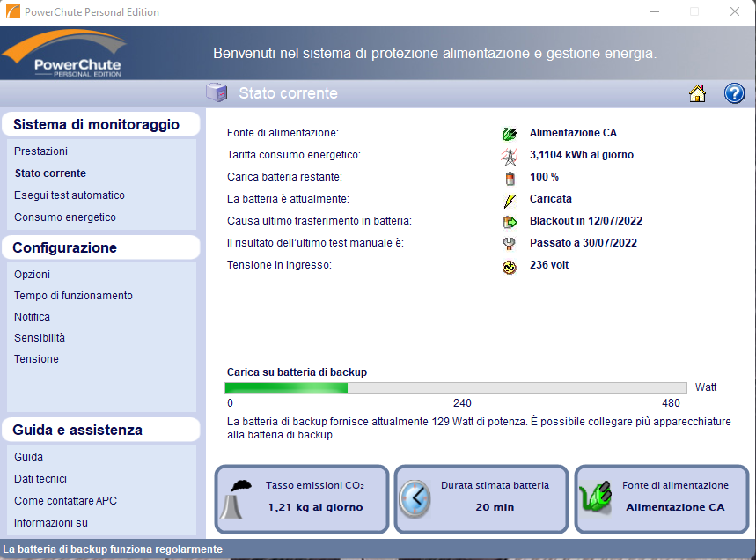Click the Blackout in 12/07/2022 text

click(586, 221)
